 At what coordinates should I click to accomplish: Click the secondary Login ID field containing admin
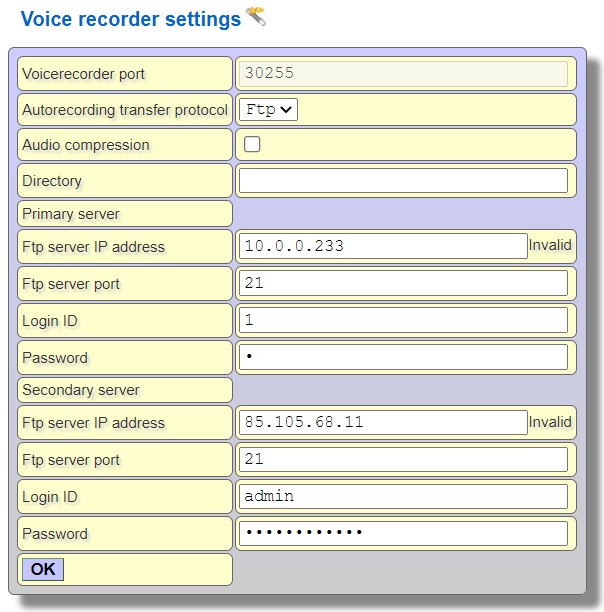tap(402, 496)
